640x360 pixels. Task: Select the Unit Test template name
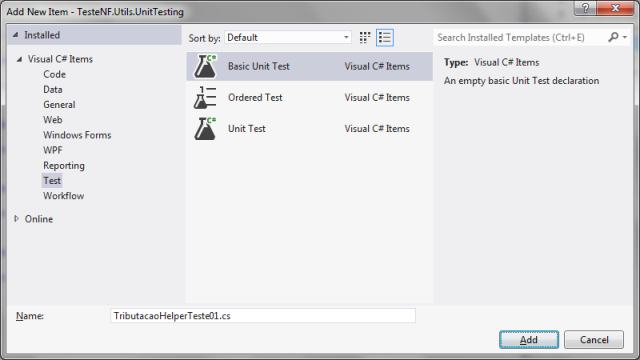[x=247, y=129]
